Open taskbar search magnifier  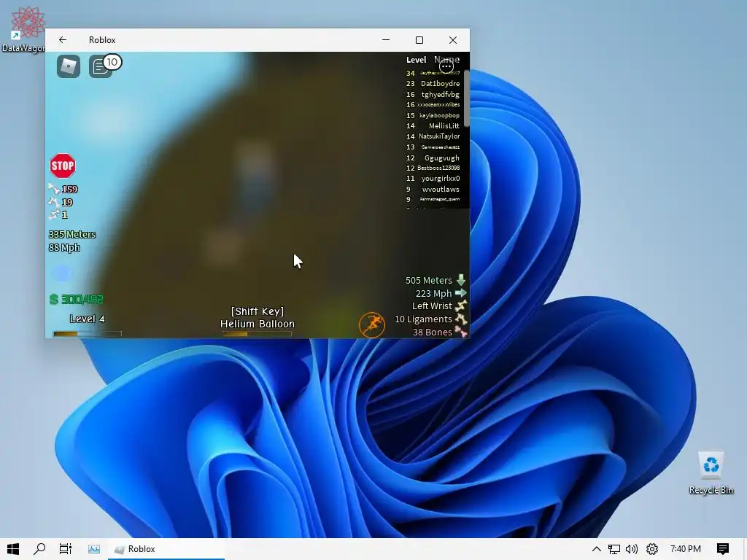click(x=39, y=548)
